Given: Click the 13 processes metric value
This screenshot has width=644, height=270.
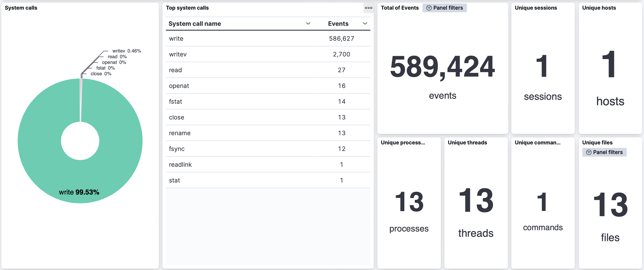Looking at the screenshot, I should [409, 202].
